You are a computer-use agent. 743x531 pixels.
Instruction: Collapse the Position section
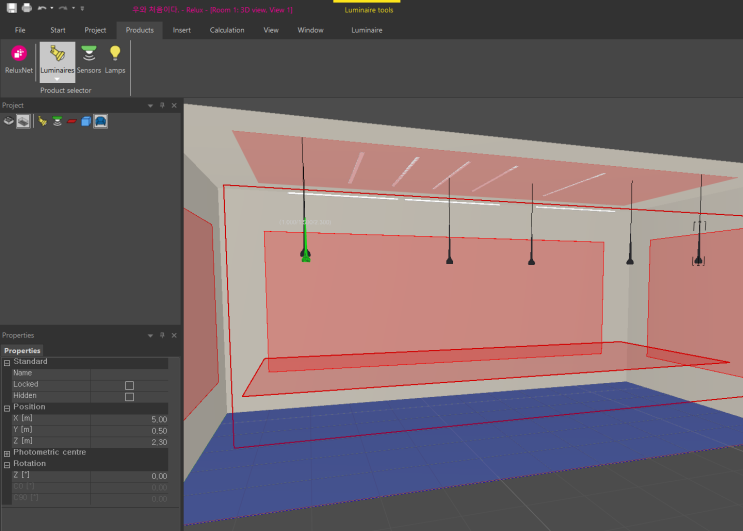coord(7,408)
